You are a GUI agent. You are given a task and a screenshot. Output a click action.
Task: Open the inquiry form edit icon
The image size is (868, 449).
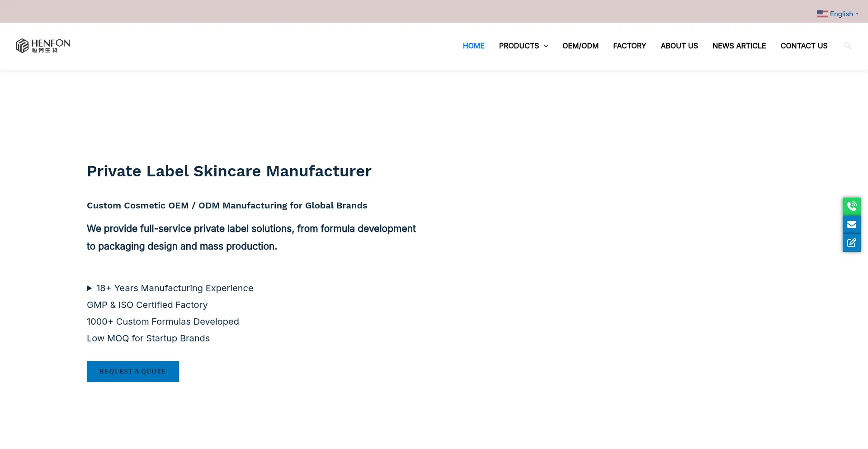[x=852, y=243]
